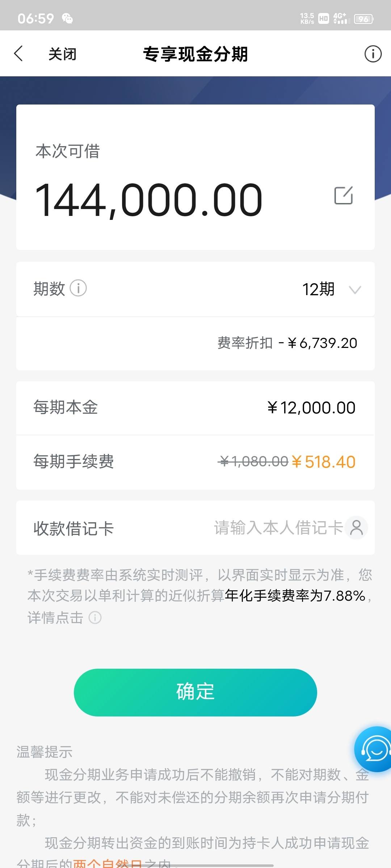Tap 关闭 to close the page
The height and width of the screenshot is (868, 391).
click(63, 54)
